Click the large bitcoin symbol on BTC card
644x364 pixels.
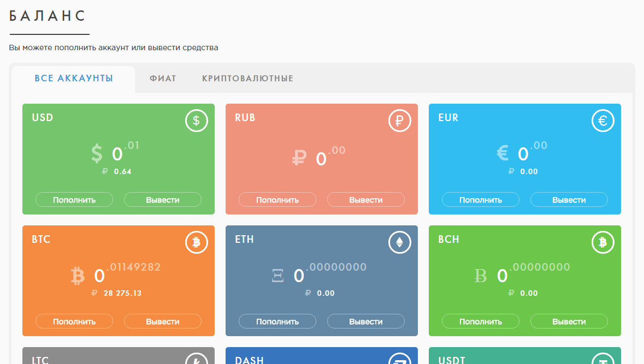coord(78,276)
